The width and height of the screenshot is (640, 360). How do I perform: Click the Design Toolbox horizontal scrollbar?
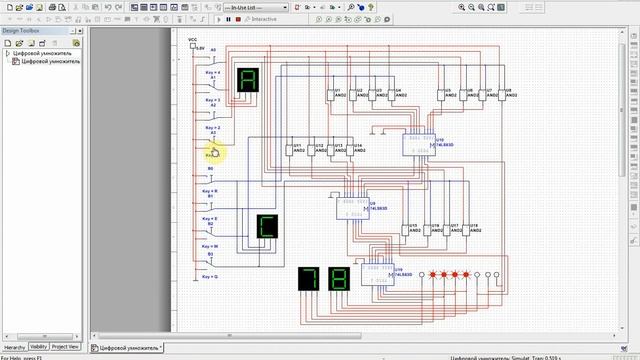pyautogui.click(x=45, y=337)
